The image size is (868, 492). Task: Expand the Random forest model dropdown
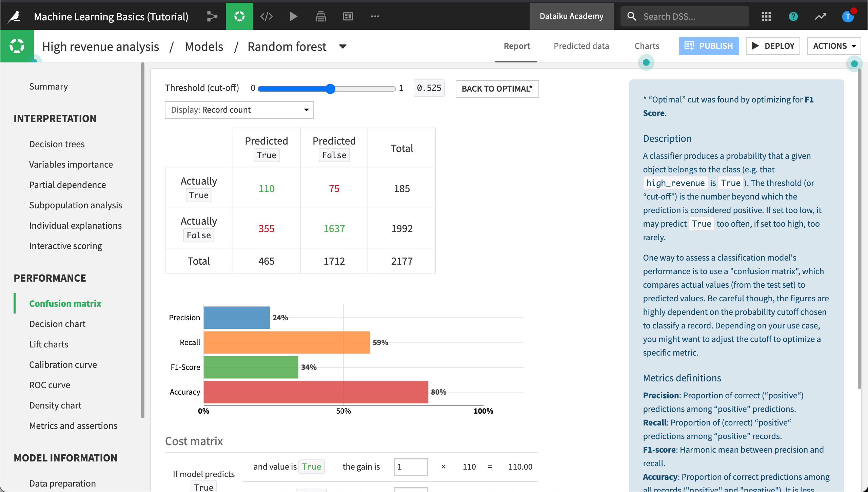[x=343, y=46]
